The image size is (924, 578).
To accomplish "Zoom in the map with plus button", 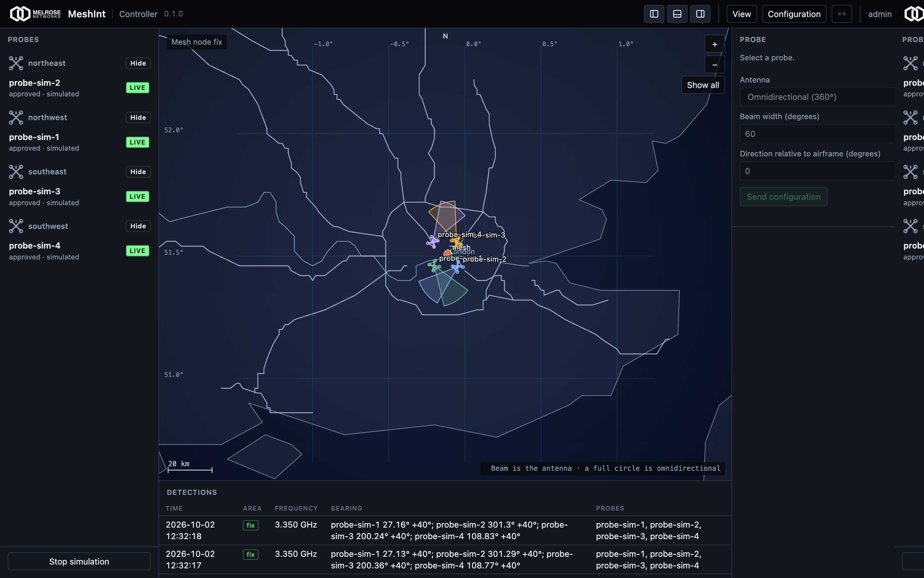I will coord(714,44).
